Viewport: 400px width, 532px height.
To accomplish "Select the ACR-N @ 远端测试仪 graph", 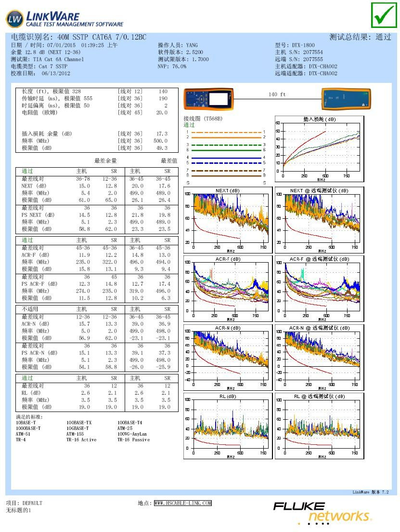I will point(319,358).
